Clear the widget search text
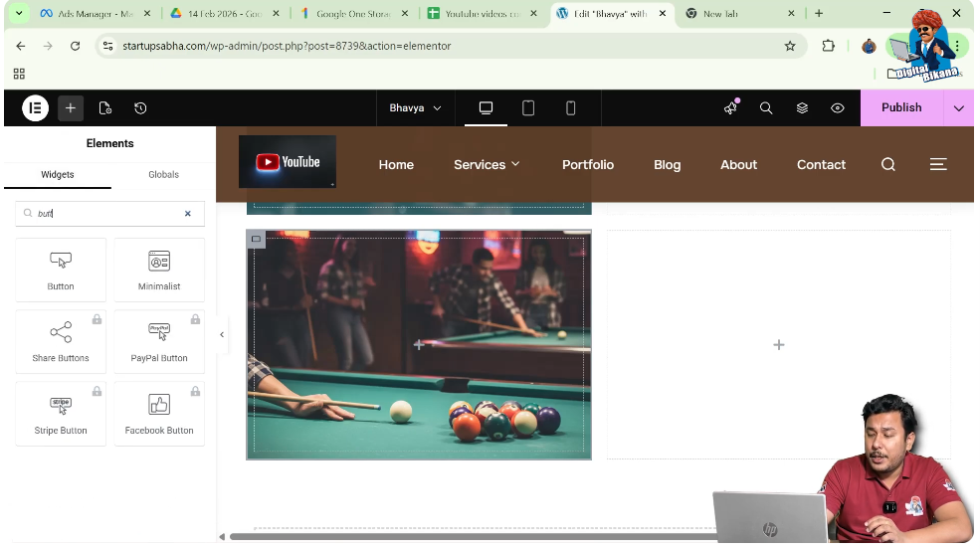This screenshot has width=980, height=550. tap(187, 213)
